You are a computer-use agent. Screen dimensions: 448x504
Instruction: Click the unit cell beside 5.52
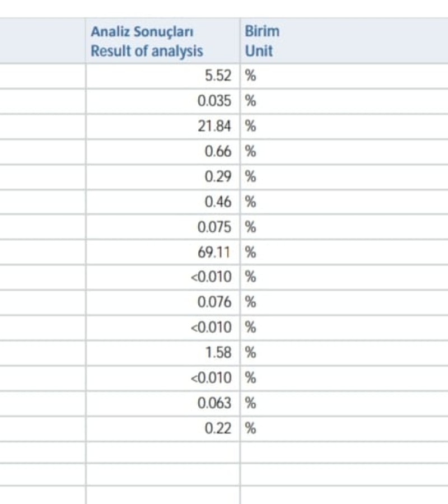(x=344, y=76)
